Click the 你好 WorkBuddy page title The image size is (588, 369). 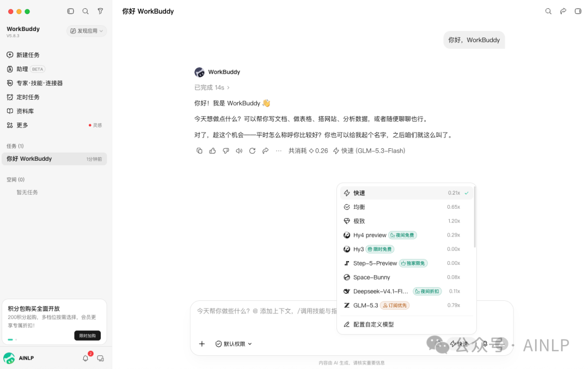point(148,11)
